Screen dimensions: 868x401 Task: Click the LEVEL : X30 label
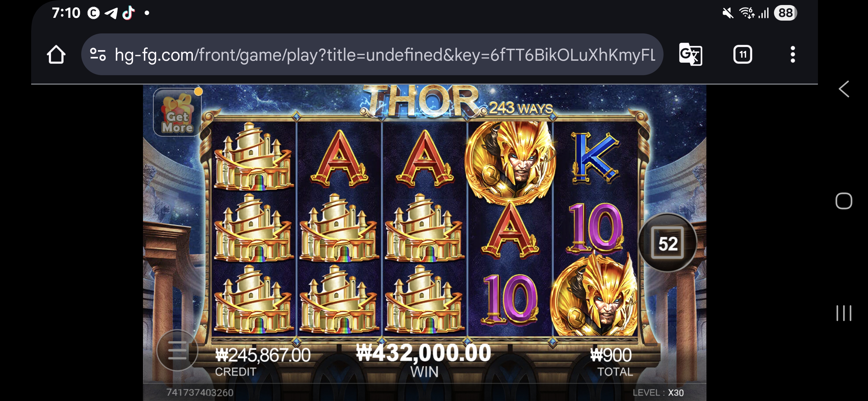point(658,393)
